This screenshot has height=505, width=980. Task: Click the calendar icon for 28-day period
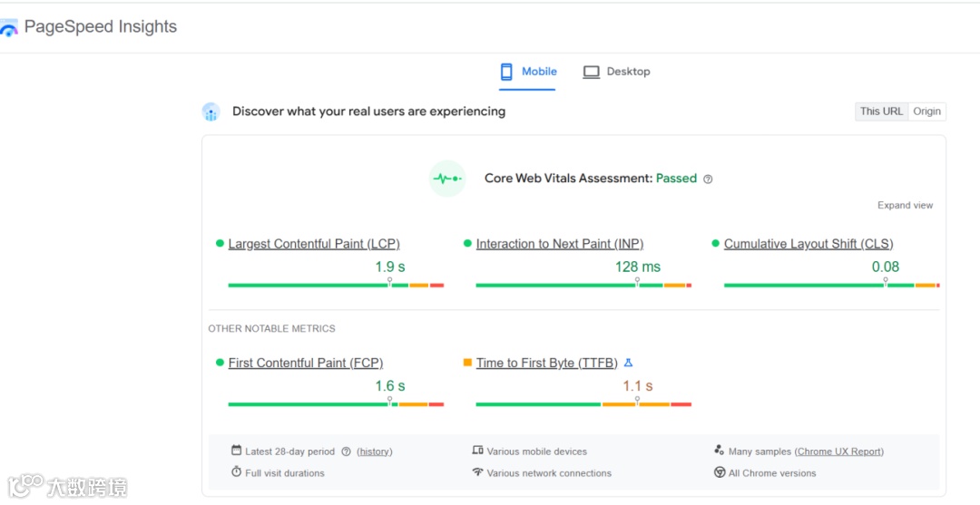click(x=236, y=451)
